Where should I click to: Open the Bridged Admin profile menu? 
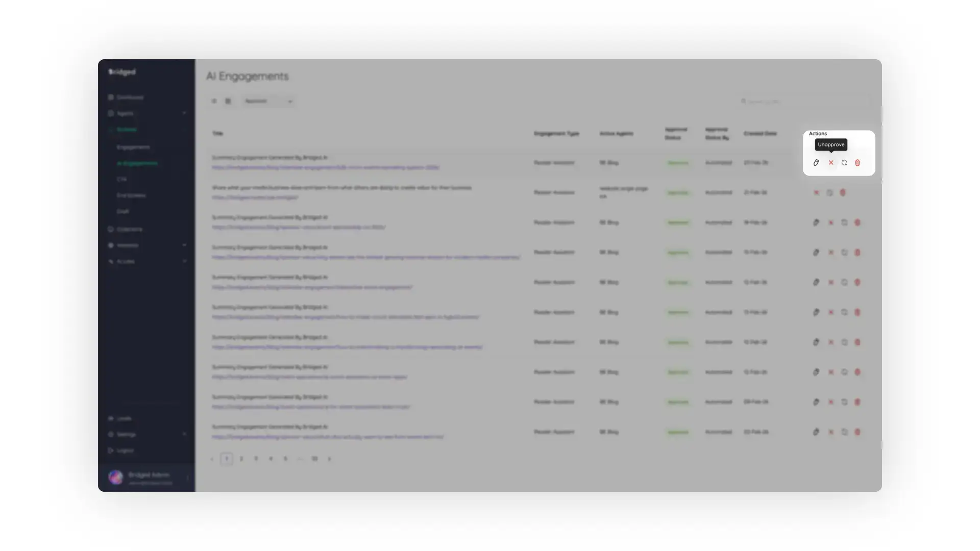[147, 478]
